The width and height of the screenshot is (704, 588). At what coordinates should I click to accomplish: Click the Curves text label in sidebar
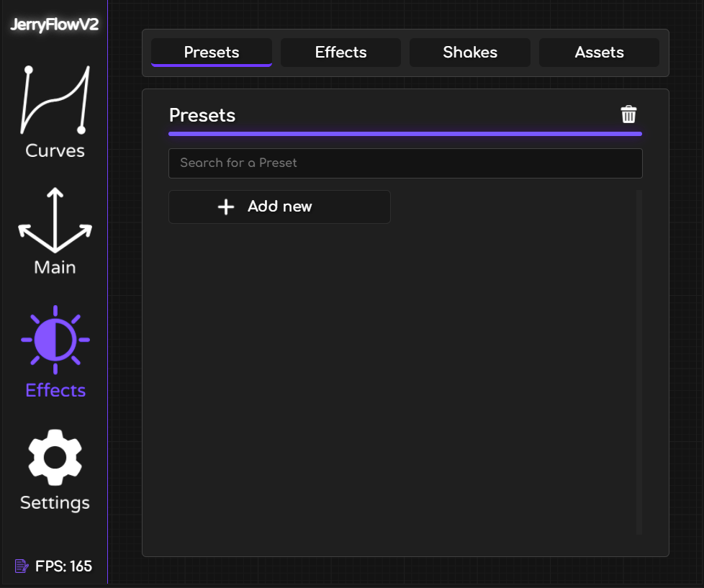tap(55, 151)
